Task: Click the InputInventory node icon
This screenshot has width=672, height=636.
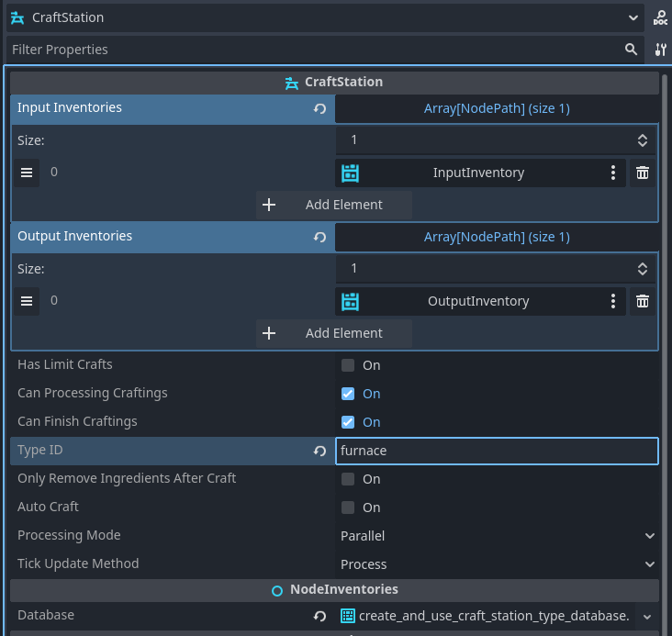Action: (350, 173)
